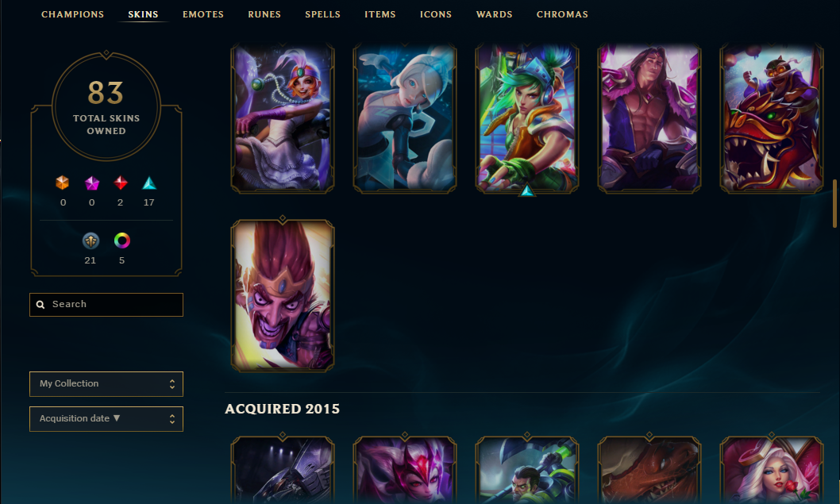The width and height of the screenshot is (840, 504).
Task: Click into the Search input field
Action: click(106, 304)
